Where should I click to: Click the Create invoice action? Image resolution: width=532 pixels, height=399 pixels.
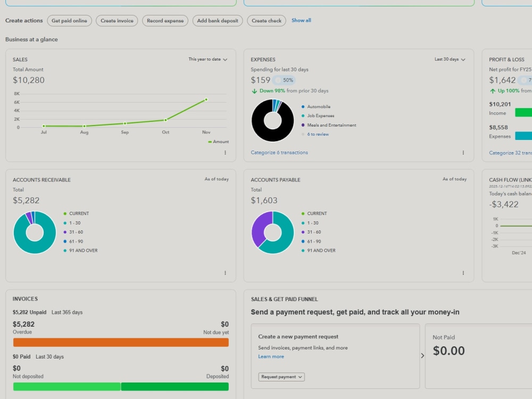pos(117,21)
